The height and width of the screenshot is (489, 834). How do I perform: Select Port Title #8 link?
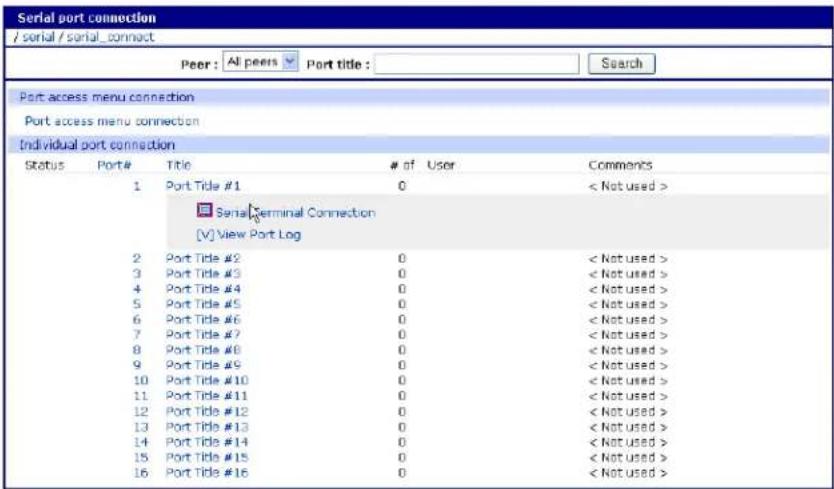(203, 350)
